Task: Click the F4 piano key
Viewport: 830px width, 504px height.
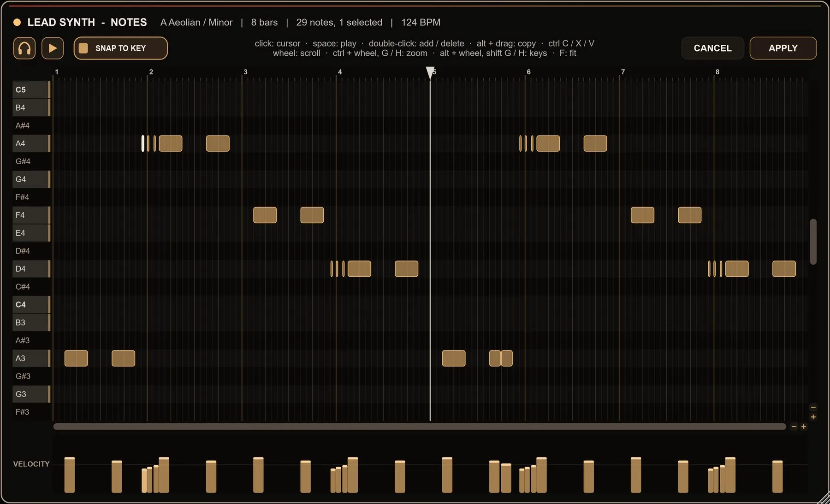Action: tap(31, 215)
